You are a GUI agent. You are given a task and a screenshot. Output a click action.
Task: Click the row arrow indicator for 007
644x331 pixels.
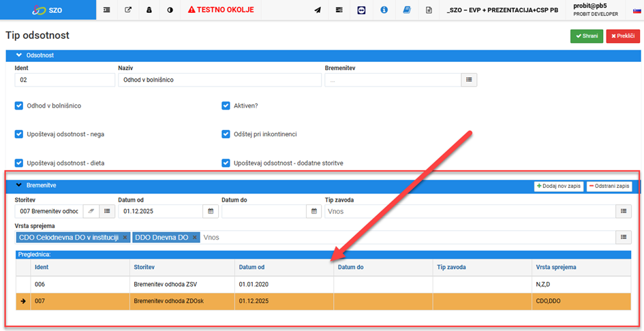[x=23, y=301]
